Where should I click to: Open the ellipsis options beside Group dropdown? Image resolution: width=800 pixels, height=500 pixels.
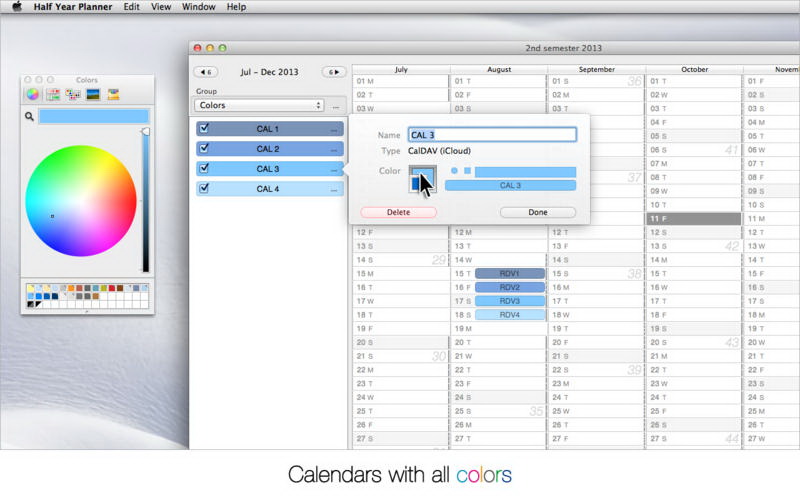click(336, 105)
